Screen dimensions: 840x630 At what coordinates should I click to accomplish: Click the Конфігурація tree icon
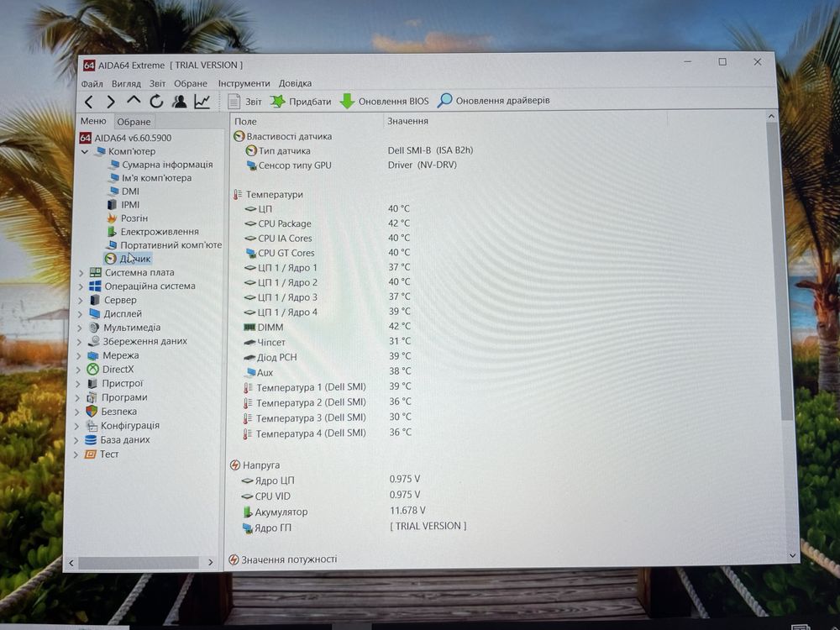click(x=92, y=425)
